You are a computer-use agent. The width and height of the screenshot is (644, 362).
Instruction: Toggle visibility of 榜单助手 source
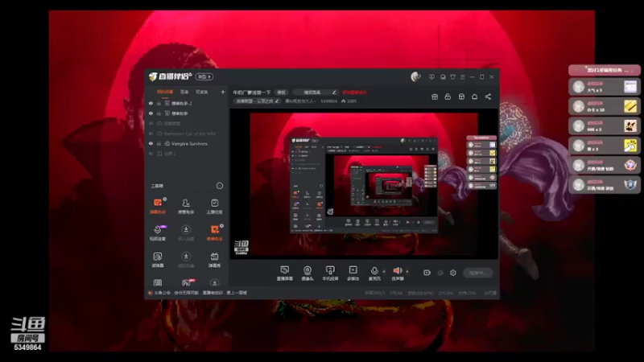pyautogui.click(x=151, y=113)
